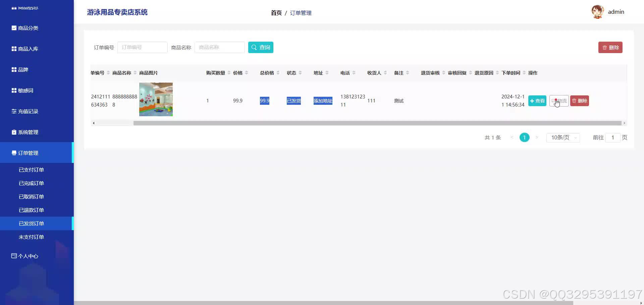Switch to 已完成订单 in the submenu
This screenshot has width=644, height=305.
31,183
